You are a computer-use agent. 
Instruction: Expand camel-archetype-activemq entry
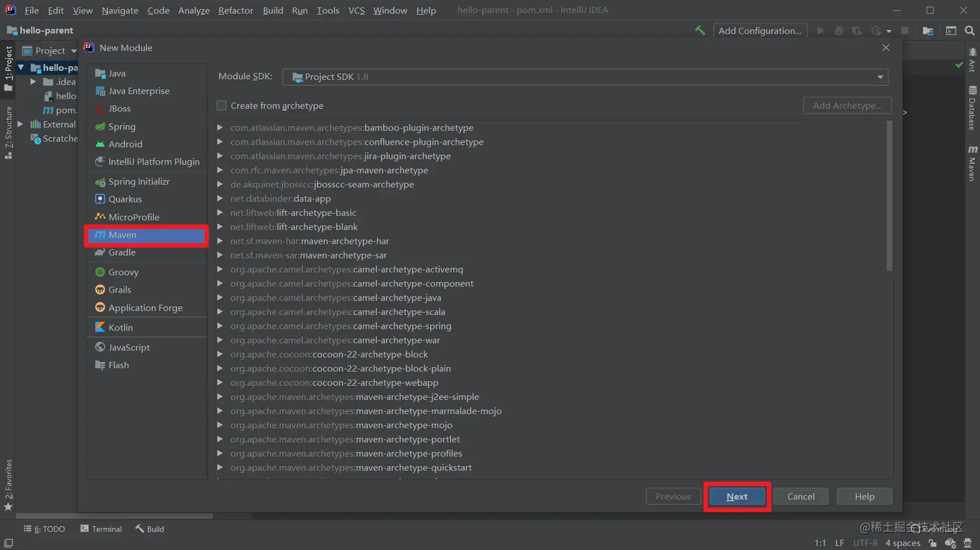pos(220,269)
